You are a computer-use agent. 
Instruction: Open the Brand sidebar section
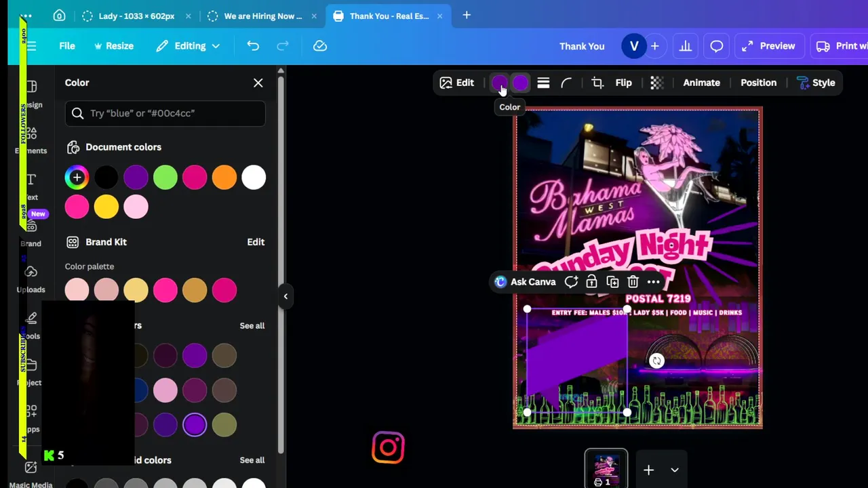coord(31,233)
